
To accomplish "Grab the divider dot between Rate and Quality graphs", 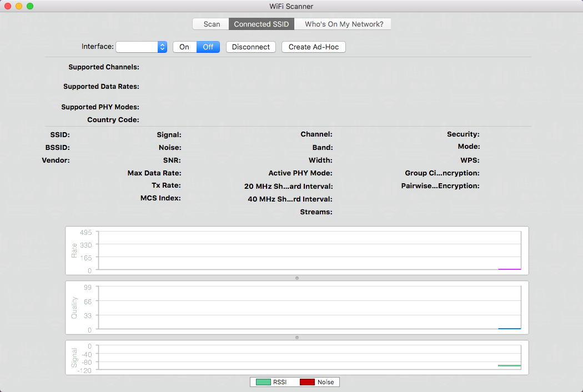I will pos(296,278).
